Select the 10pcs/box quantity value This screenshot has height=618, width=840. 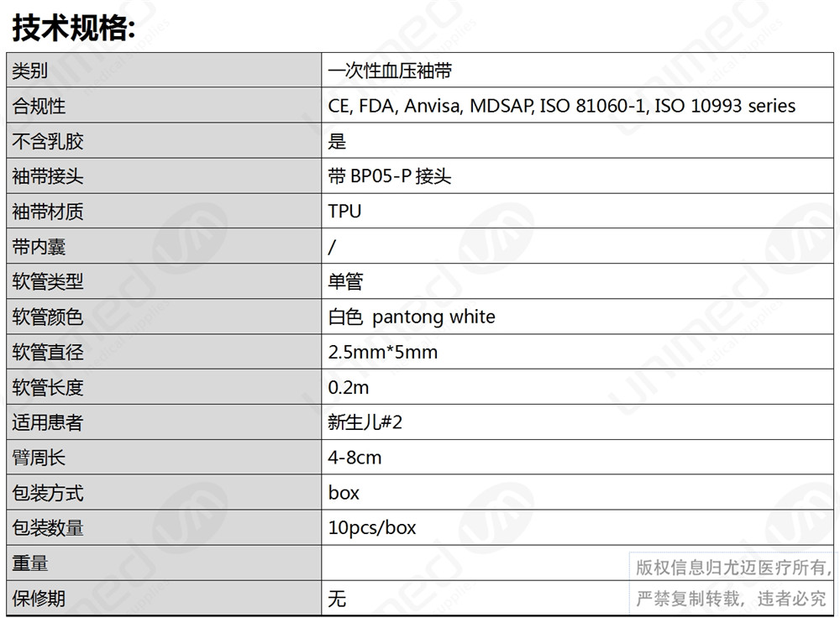point(372,528)
